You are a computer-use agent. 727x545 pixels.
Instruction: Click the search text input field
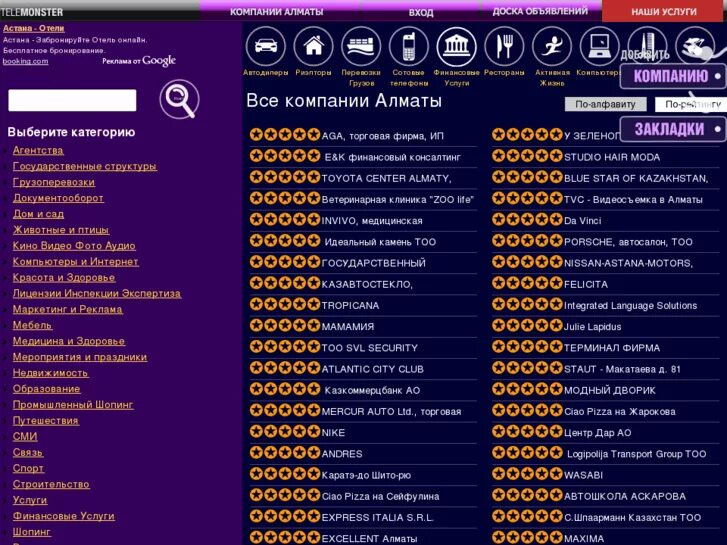pyautogui.click(x=72, y=100)
